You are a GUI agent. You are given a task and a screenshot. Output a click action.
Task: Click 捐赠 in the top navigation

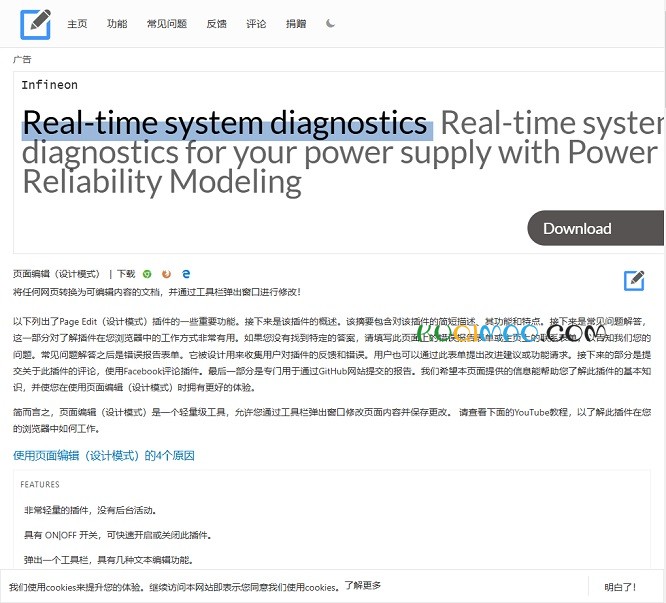click(x=296, y=24)
